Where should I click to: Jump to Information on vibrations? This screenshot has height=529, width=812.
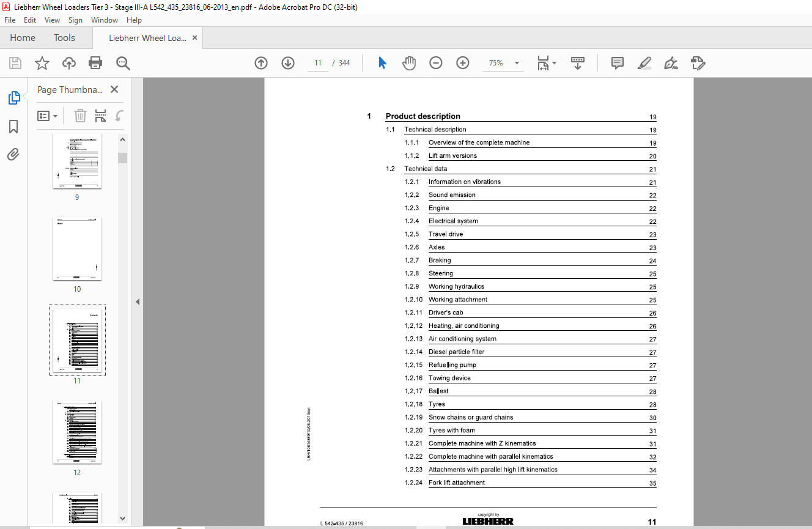click(x=465, y=182)
